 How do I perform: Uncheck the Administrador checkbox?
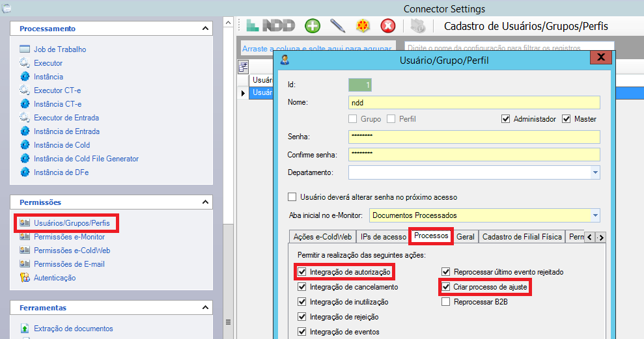[x=505, y=119]
